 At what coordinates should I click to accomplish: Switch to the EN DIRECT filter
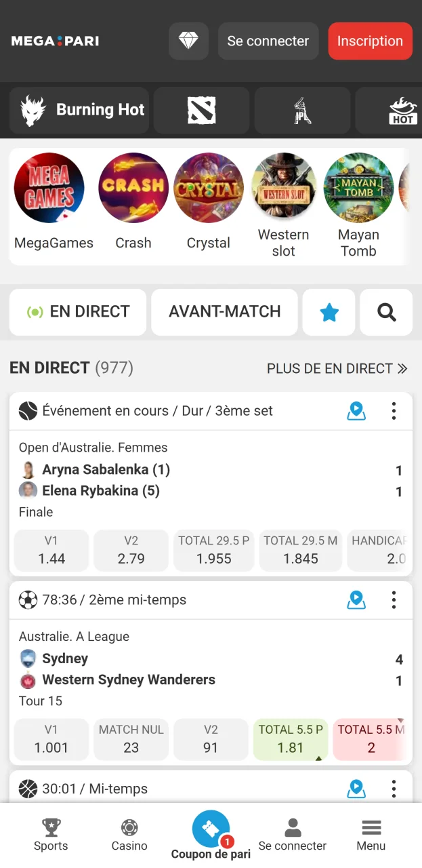click(77, 312)
